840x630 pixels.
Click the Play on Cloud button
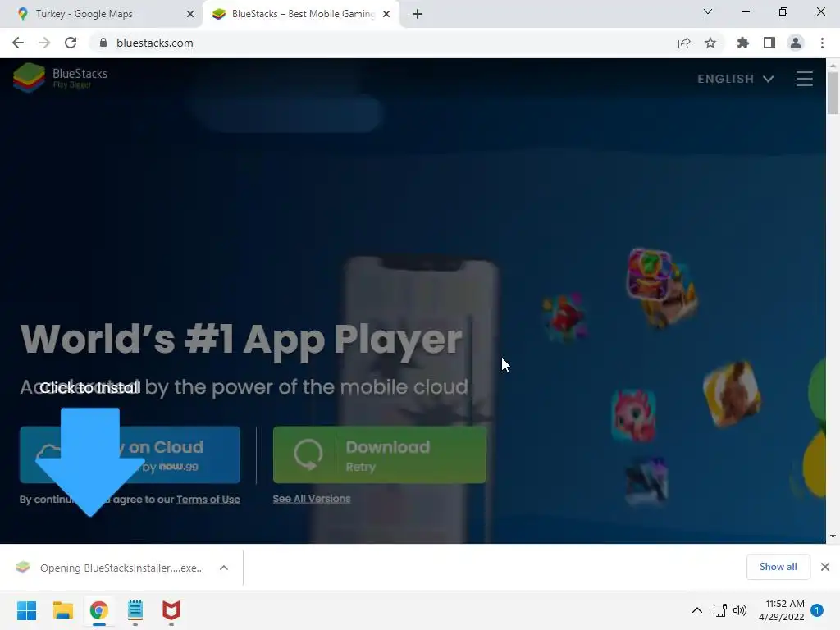[x=130, y=454]
